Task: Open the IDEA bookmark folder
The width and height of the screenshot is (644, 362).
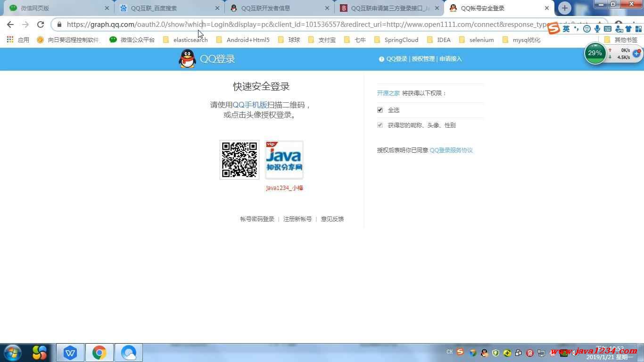Action: click(x=438, y=40)
